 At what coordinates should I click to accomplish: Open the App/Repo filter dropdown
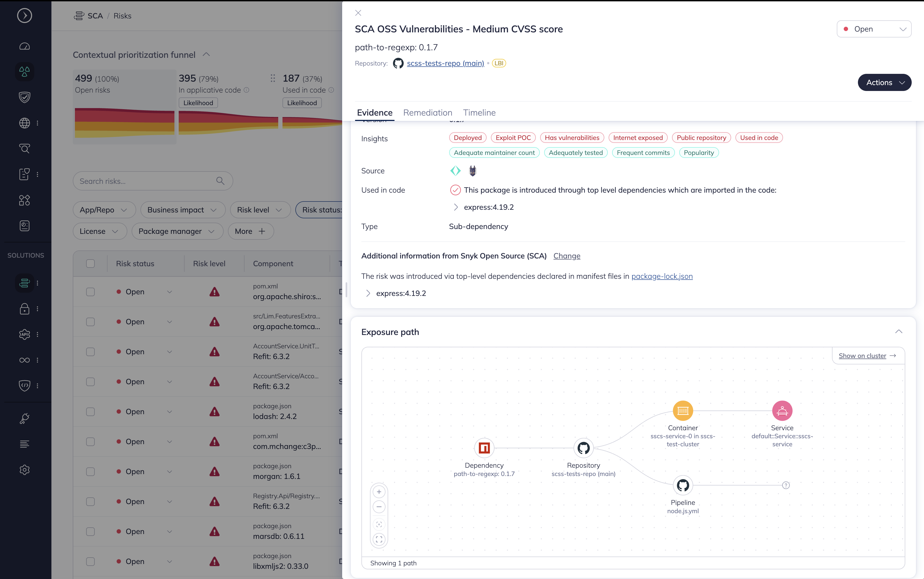(x=104, y=210)
